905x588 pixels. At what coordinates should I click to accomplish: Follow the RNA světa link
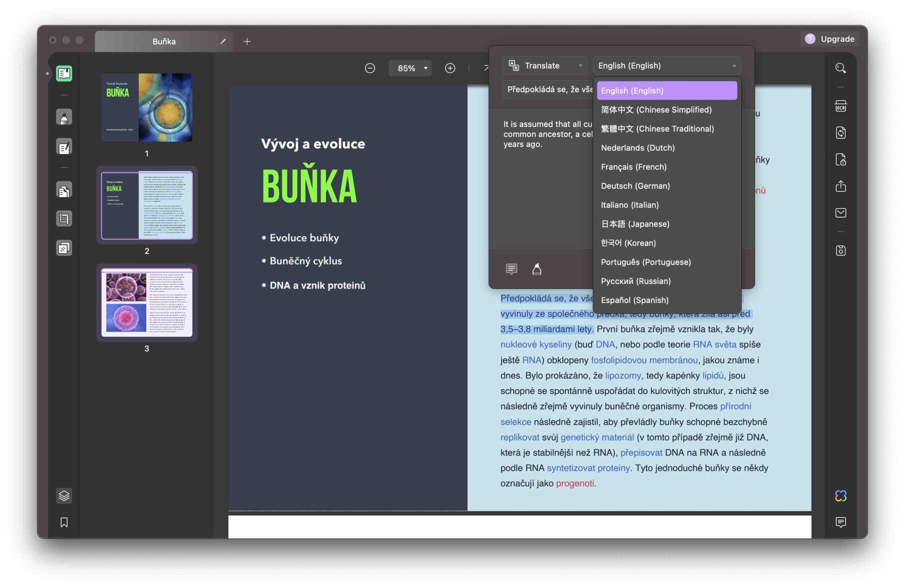click(x=714, y=344)
